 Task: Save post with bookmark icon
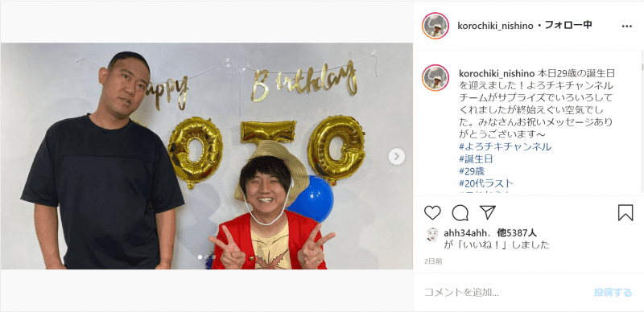pyautogui.click(x=625, y=212)
